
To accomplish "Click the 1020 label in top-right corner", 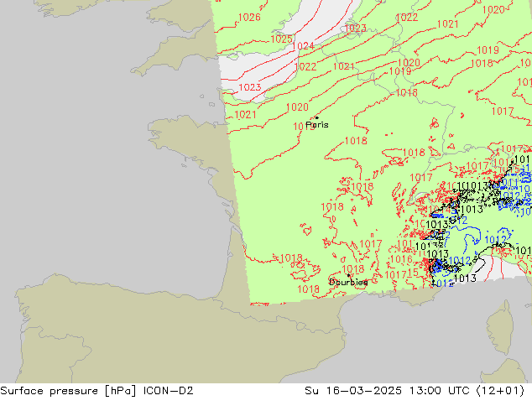I will coord(494,10).
